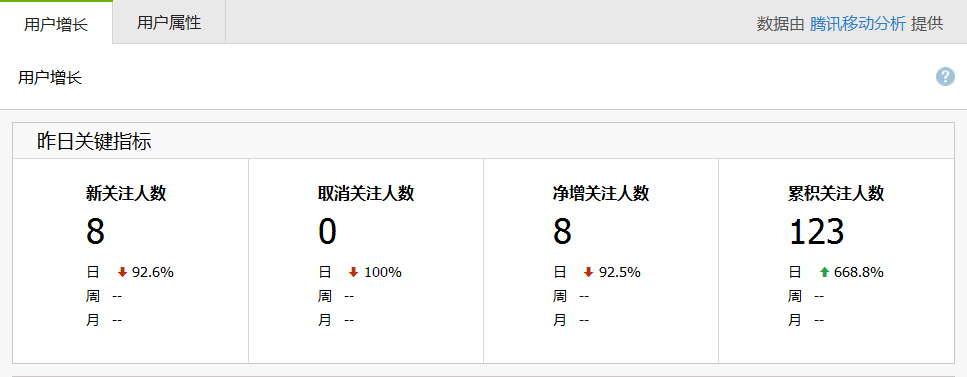Click the 668.8% daily change value

(859, 272)
